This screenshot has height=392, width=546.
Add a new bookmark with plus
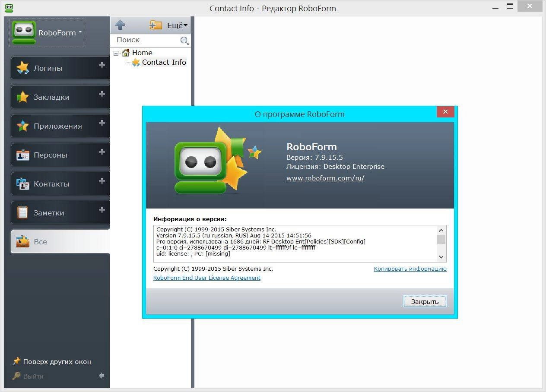tap(102, 94)
